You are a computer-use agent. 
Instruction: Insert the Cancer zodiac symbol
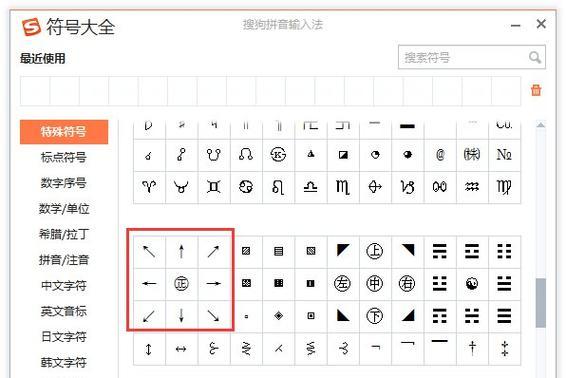(246, 187)
